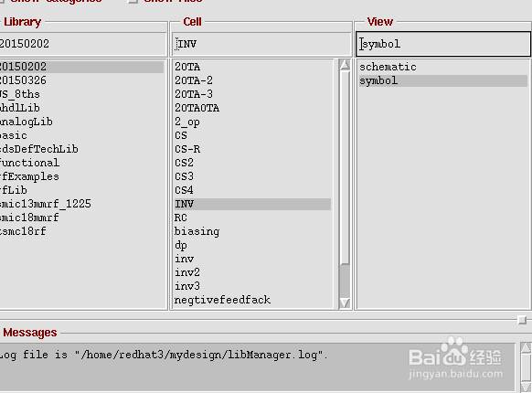Select the smic18mmrf library
Viewport: 532px width, 393px height.
[29, 218]
